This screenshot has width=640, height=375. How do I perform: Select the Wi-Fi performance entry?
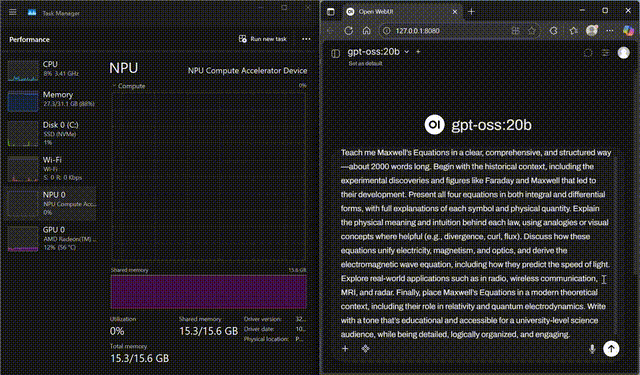coord(51,168)
